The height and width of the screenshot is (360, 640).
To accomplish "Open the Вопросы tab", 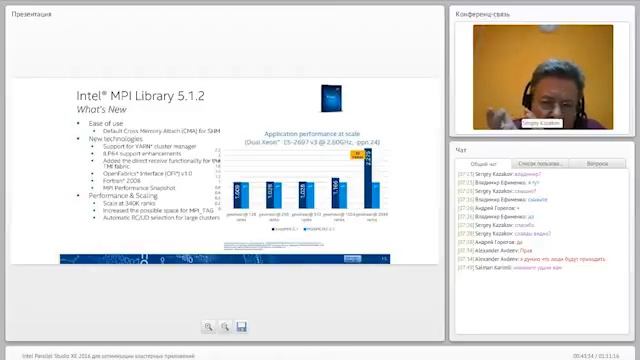I will pos(597,164).
